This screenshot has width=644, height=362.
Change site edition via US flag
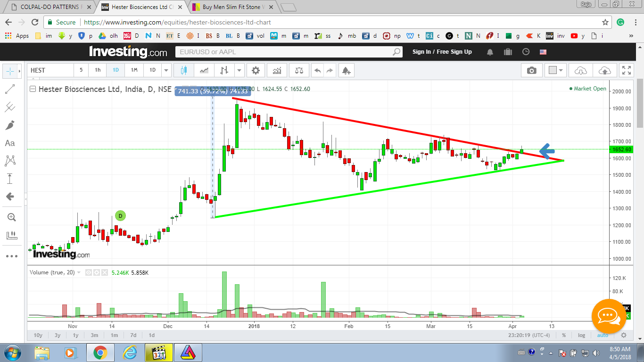543,52
